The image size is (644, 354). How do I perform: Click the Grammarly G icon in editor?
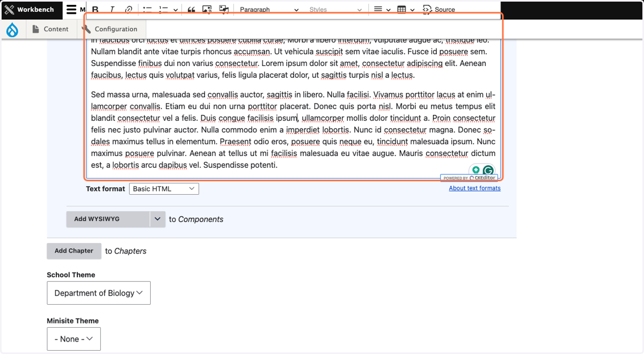pyautogui.click(x=488, y=171)
